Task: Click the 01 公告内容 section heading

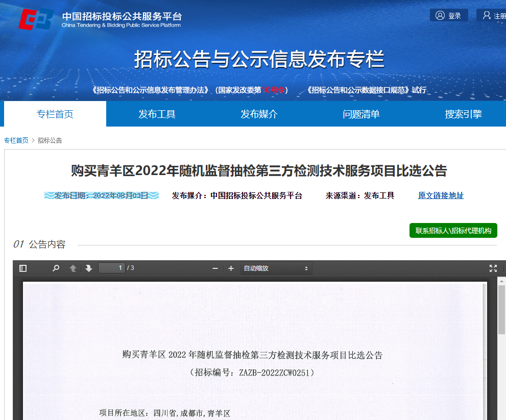Action: (39, 244)
